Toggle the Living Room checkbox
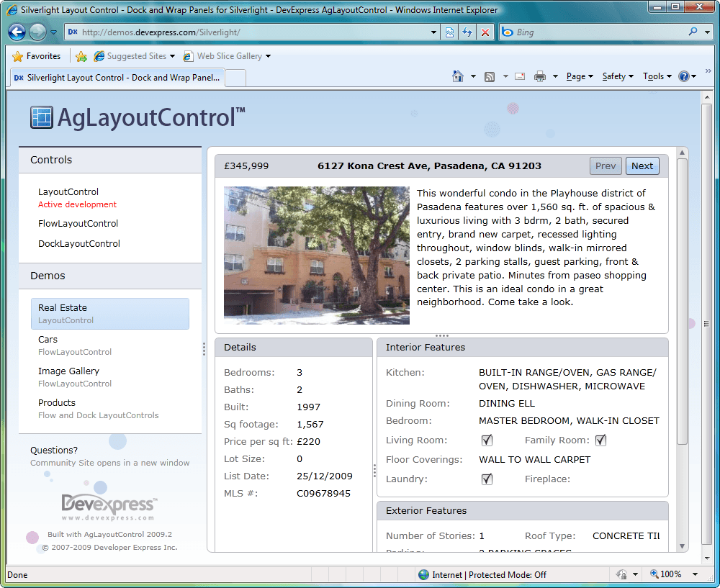Viewport: 720px width, 588px height. pyautogui.click(x=487, y=440)
